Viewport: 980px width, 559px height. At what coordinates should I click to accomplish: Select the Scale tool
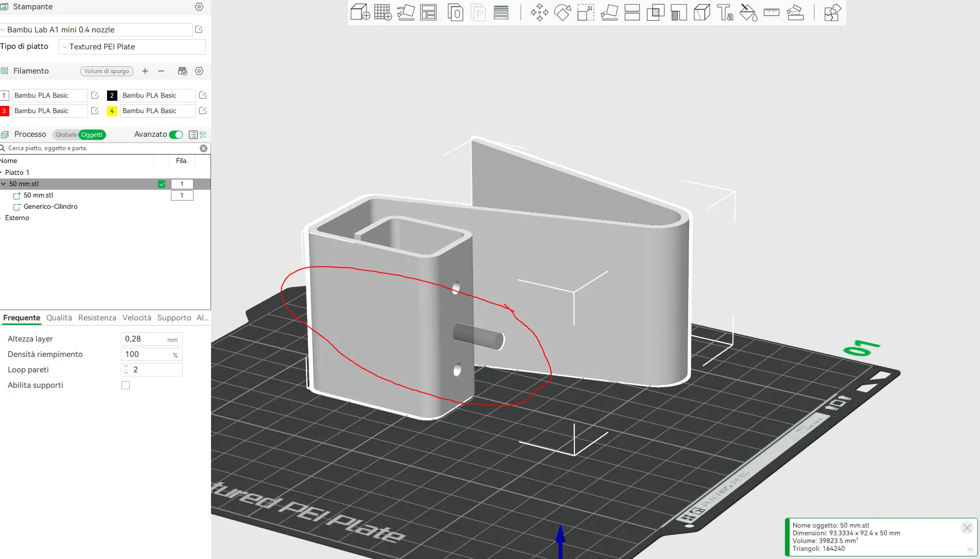[x=586, y=12]
